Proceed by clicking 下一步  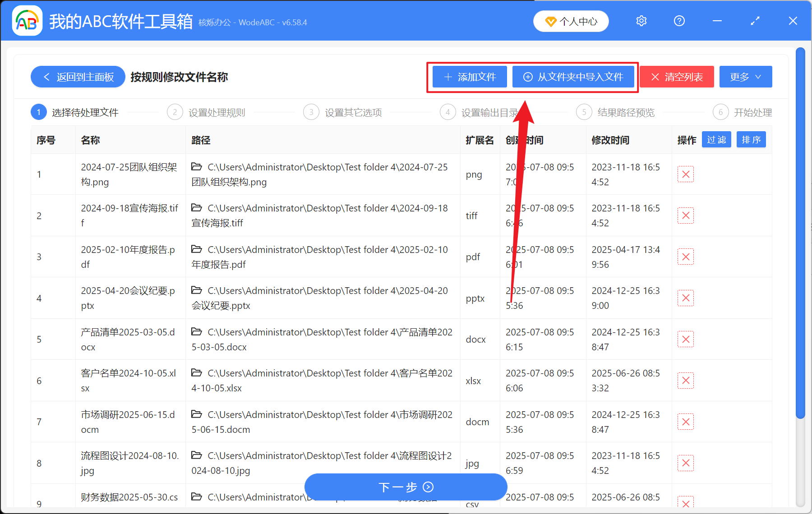pyautogui.click(x=406, y=487)
